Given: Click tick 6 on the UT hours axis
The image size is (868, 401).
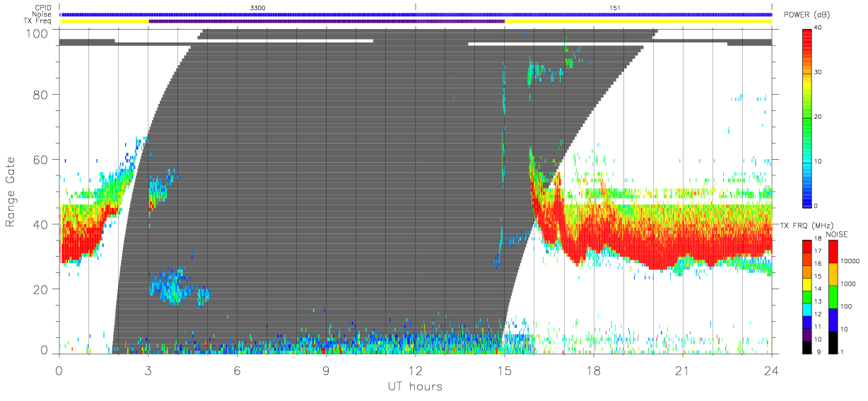Looking at the screenshot, I should pos(237,370).
